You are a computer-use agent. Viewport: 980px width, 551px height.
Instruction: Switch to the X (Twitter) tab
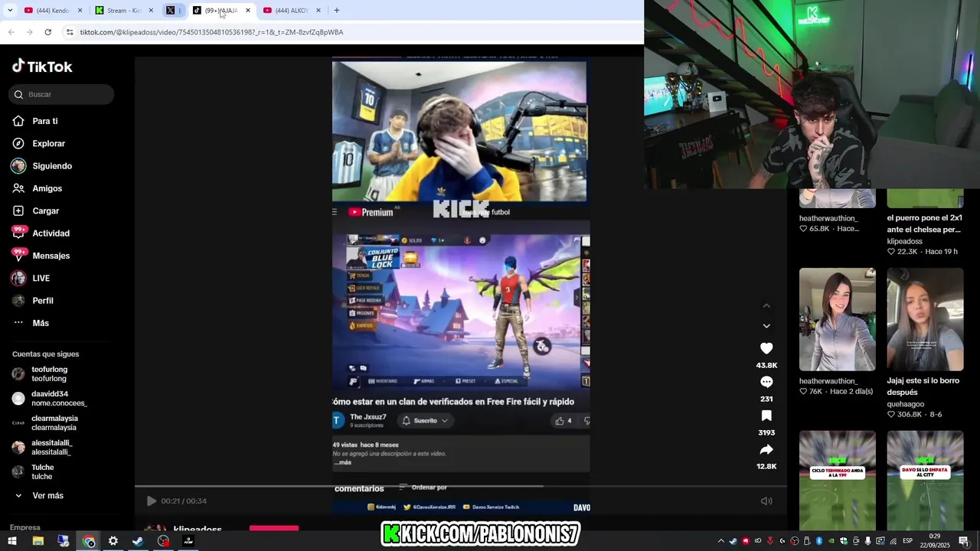(x=174, y=10)
